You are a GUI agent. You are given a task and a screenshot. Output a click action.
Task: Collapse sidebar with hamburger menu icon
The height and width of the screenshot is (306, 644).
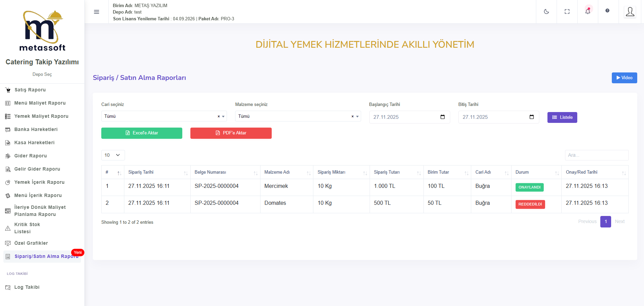tap(97, 12)
